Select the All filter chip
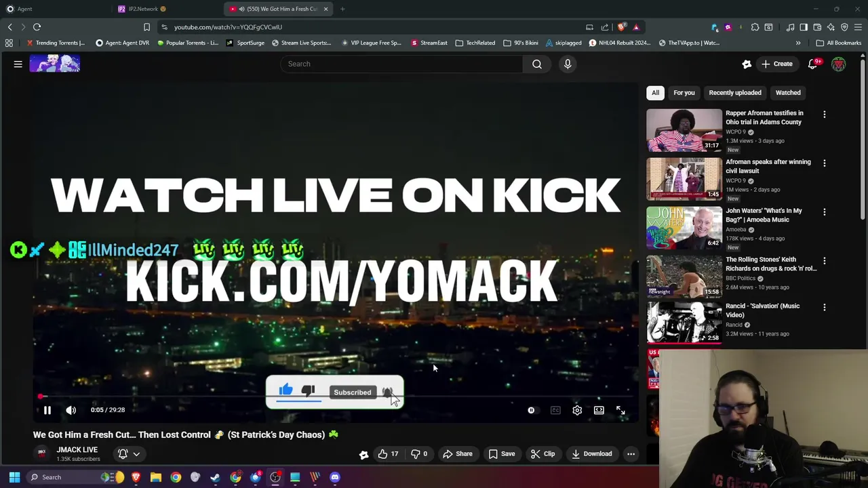868x488 pixels. [655, 93]
